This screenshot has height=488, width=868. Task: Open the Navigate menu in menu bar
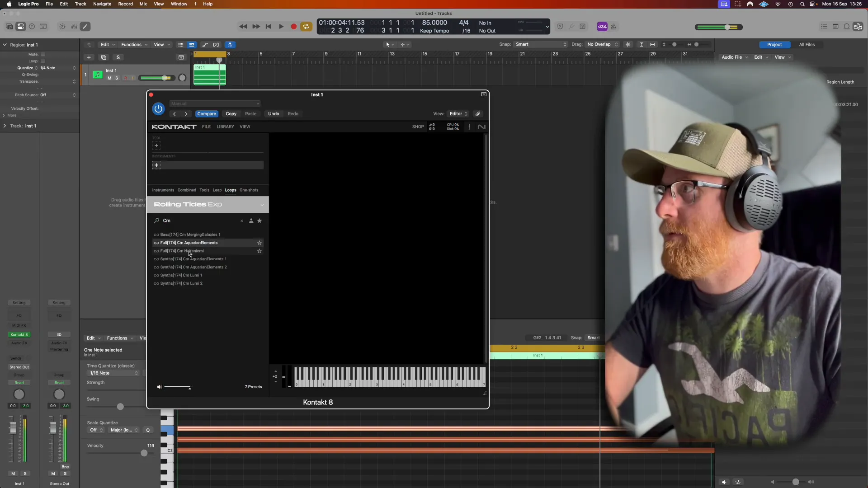point(102,4)
